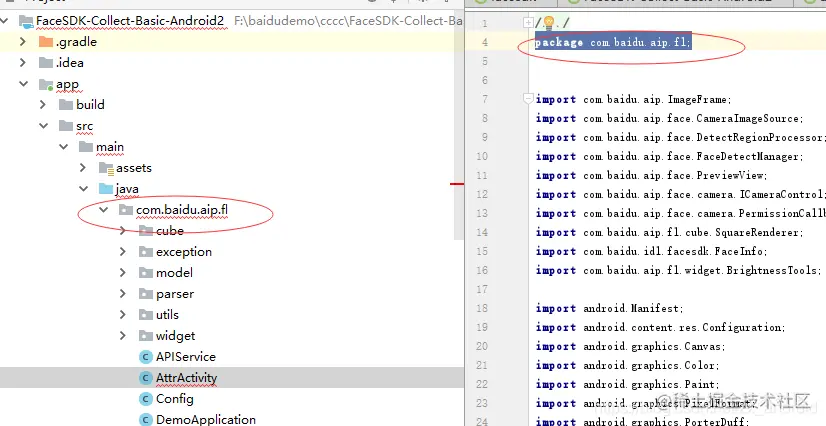Viewport: 826px width, 426px height.
Task: Click 'import android.graphics.Color;' line
Action: click(x=628, y=365)
